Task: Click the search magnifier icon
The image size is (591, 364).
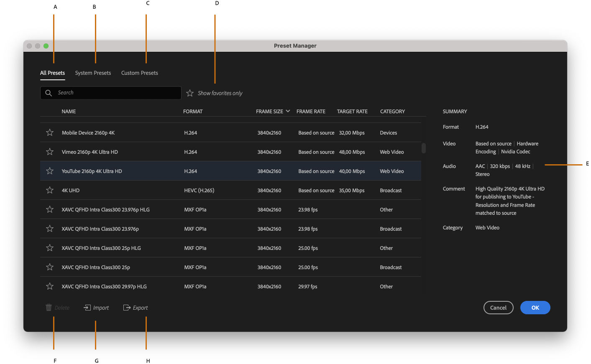Action: tap(49, 93)
